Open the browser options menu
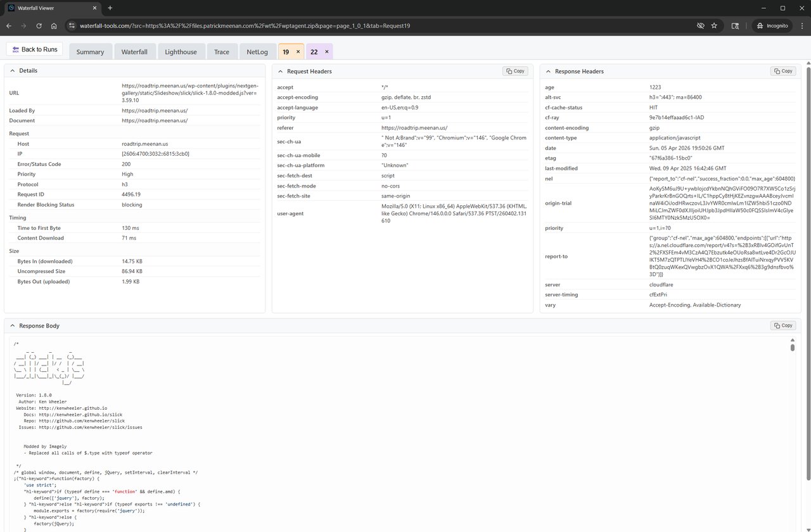The height and width of the screenshot is (532, 811). click(x=802, y=25)
